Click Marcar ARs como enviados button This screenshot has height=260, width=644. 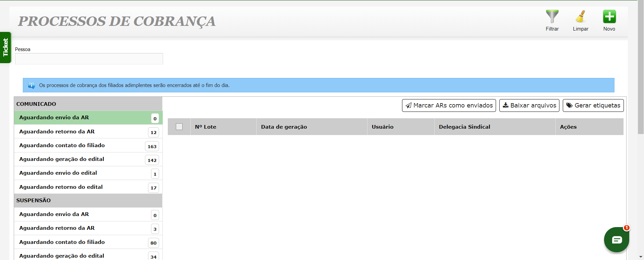tap(449, 105)
